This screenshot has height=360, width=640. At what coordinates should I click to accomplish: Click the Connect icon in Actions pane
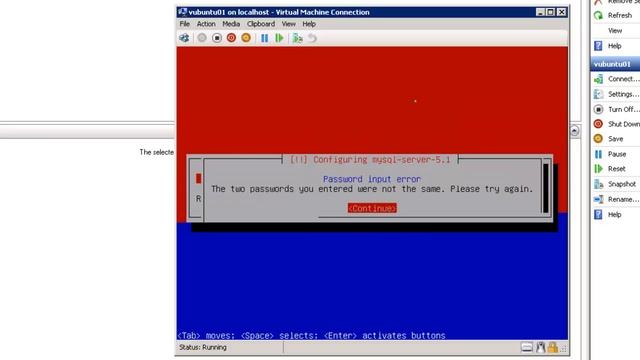(x=598, y=79)
